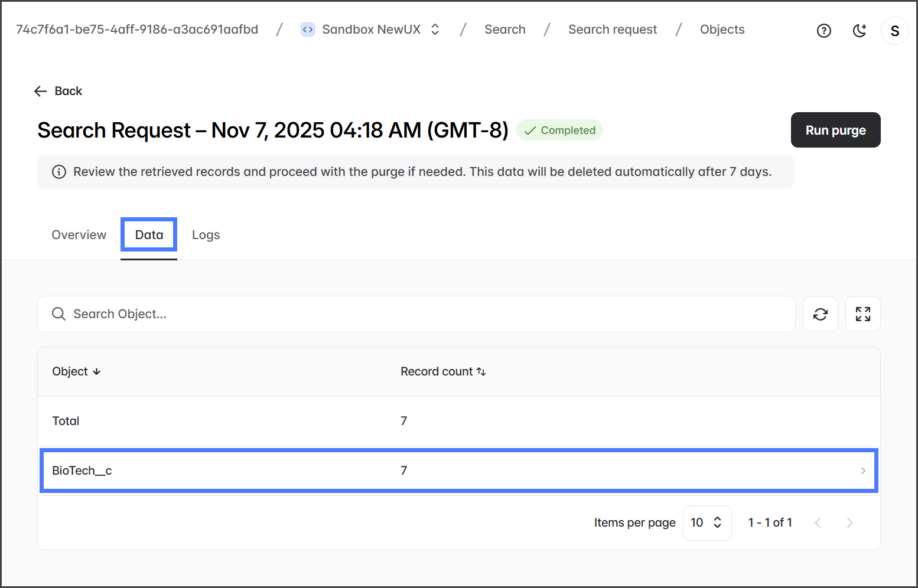This screenshot has width=918, height=588.
Task: Switch to the Logs tab
Action: 206,235
